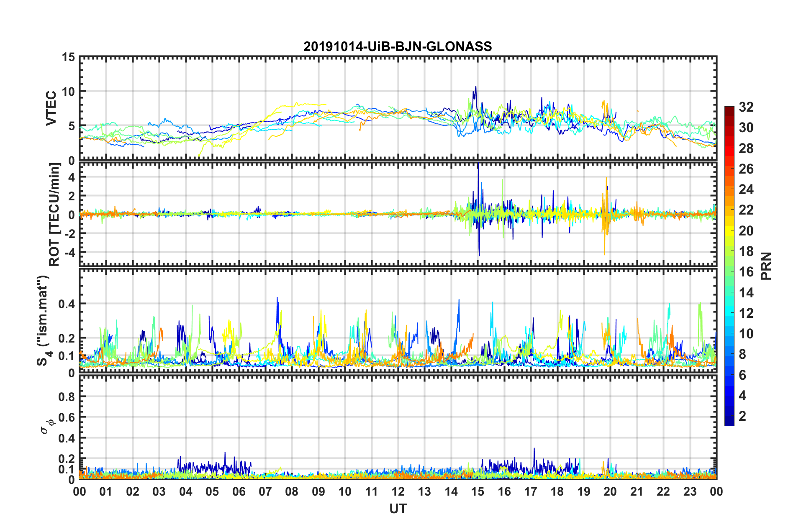Click ROT axis tick label -2
Image resolution: width=796 pixels, height=532 pixels.
click(70, 233)
